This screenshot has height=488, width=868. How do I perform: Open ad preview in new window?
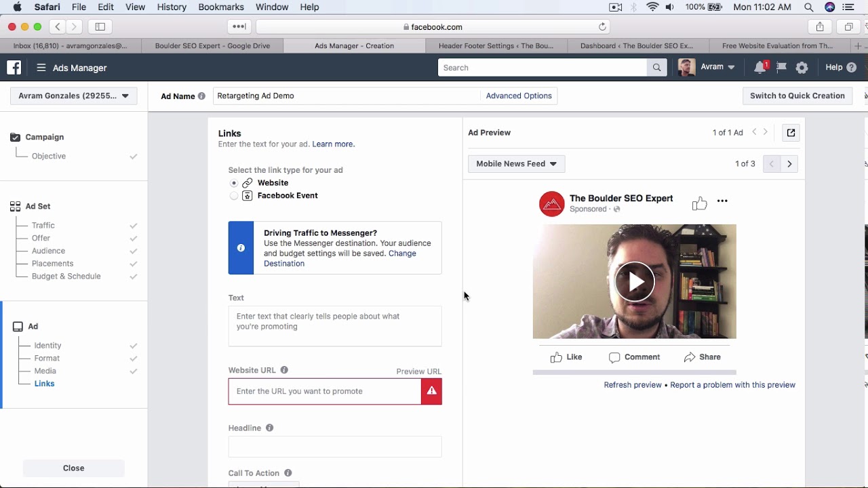coord(791,133)
